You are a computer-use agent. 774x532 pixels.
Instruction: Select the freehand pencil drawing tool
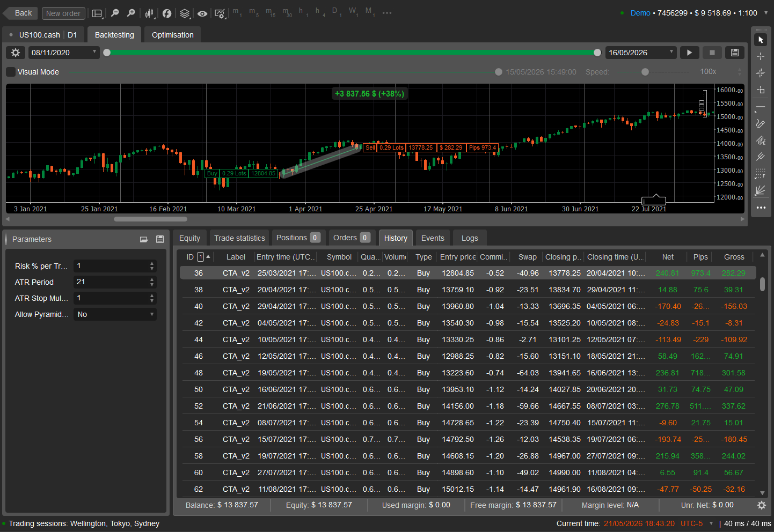[x=761, y=124]
